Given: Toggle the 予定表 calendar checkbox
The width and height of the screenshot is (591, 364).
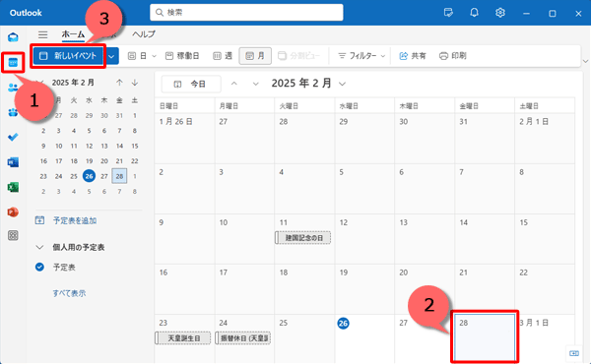Looking at the screenshot, I should [39, 267].
